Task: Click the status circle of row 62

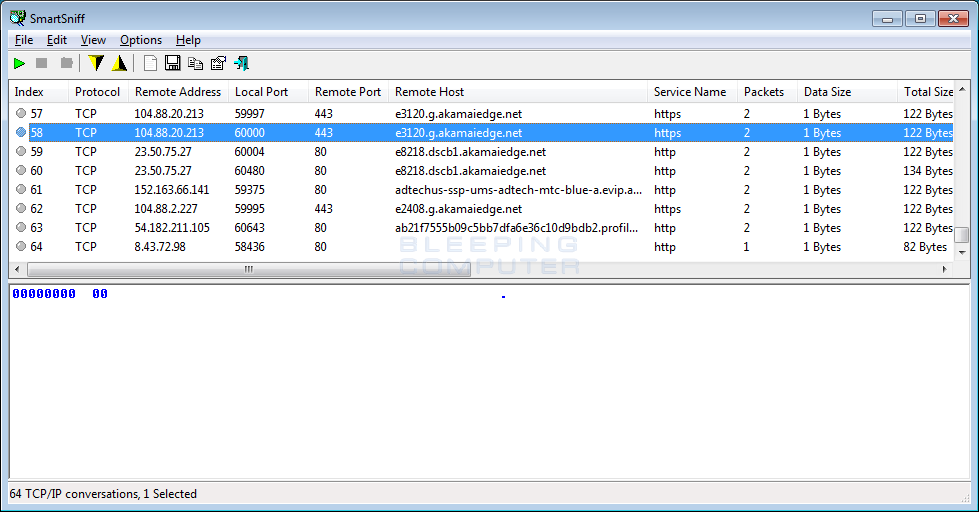Action: click(x=21, y=208)
